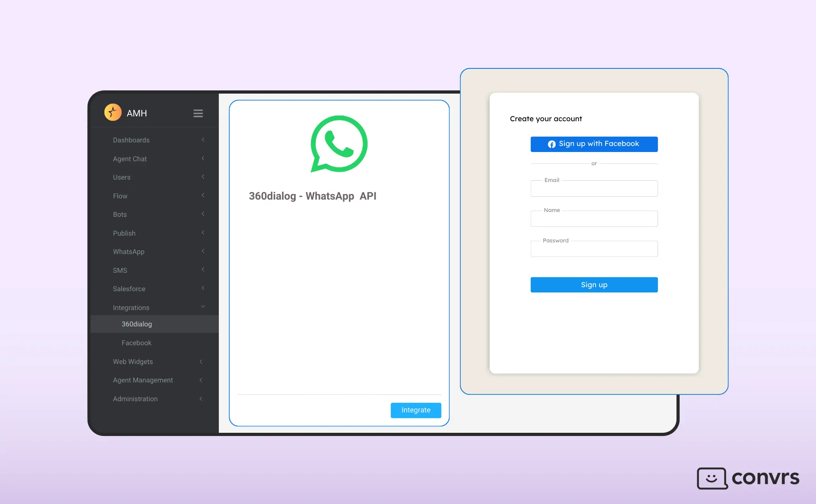This screenshot has width=816, height=504.
Task: Click the Integrate button
Action: click(x=416, y=410)
